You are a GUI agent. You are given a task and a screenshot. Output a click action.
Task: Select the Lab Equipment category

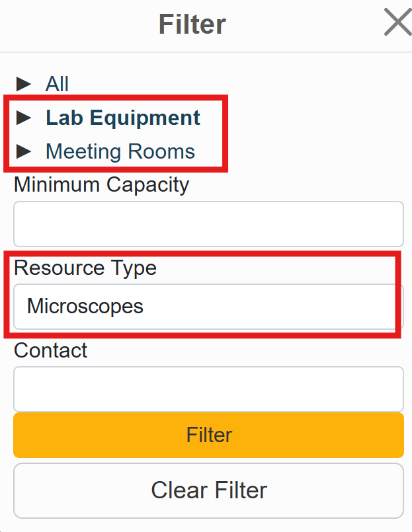pyautogui.click(x=122, y=118)
